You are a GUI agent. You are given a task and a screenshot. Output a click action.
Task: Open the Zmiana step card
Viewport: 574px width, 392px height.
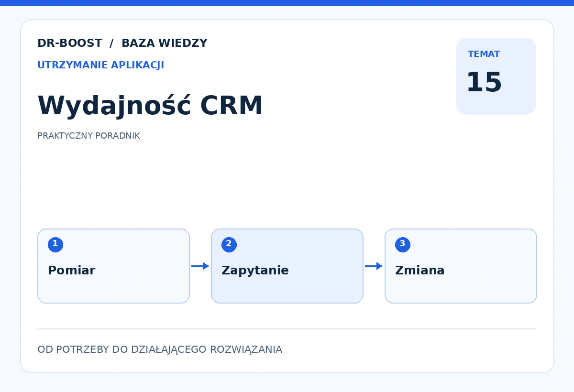click(461, 266)
